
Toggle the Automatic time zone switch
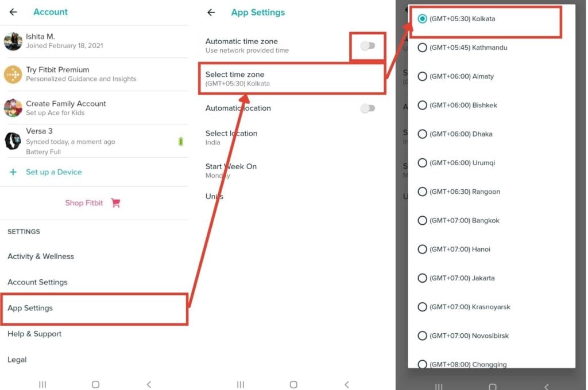coord(367,46)
